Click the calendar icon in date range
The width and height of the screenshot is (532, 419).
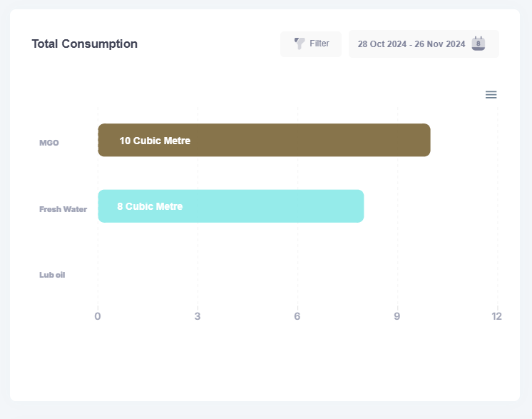click(x=479, y=44)
